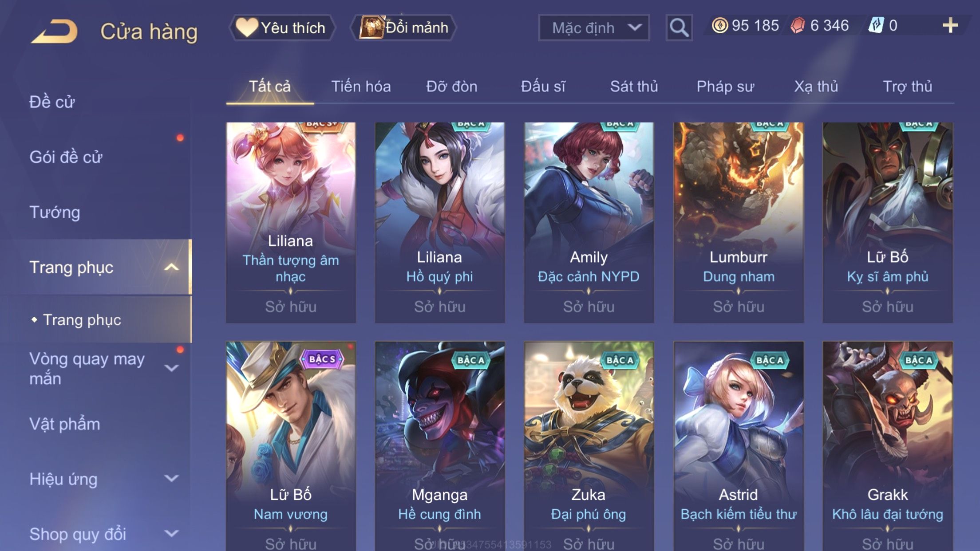
Task: Open the Tướng sidebar menu item
Action: (55, 212)
